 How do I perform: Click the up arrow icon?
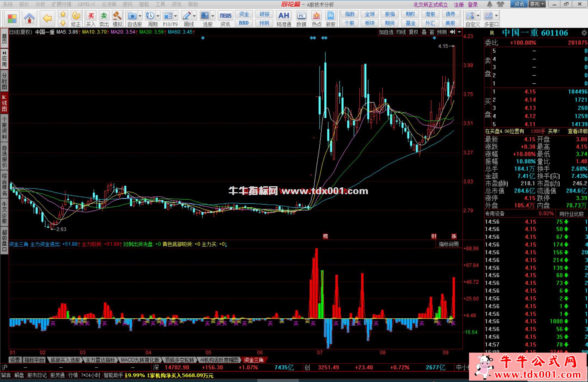pyautogui.click(x=63, y=14)
